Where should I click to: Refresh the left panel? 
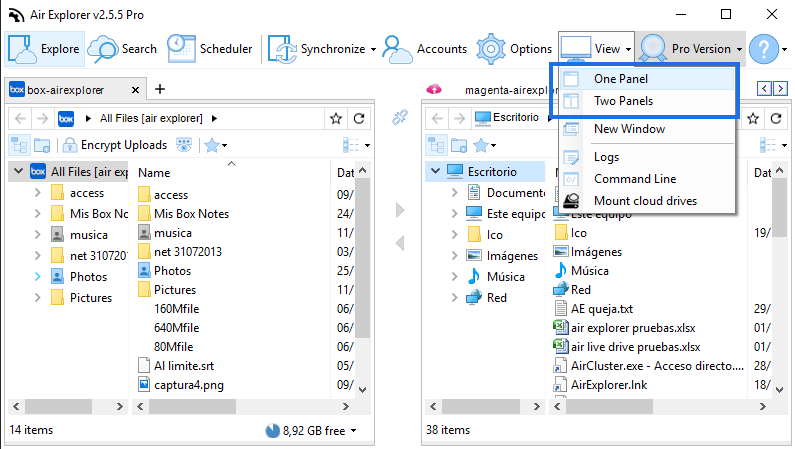[x=359, y=119]
